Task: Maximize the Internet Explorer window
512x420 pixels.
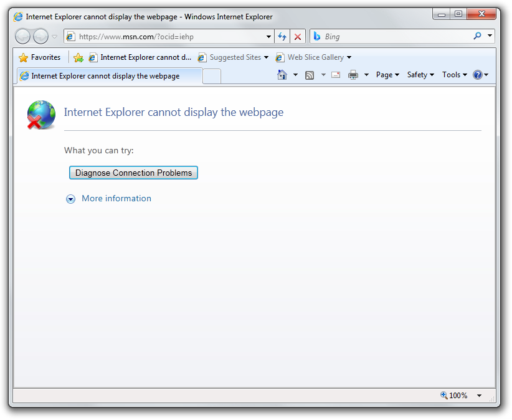Action: tap(458, 14)
